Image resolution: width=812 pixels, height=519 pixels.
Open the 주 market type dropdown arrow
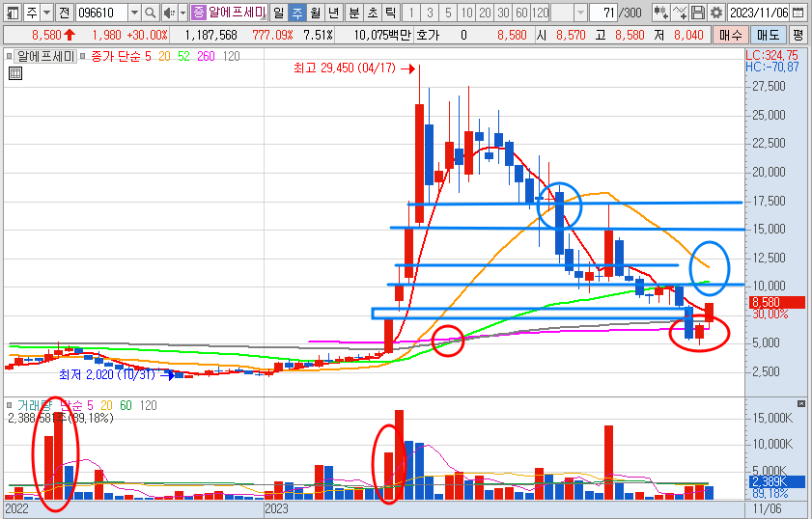47,13
